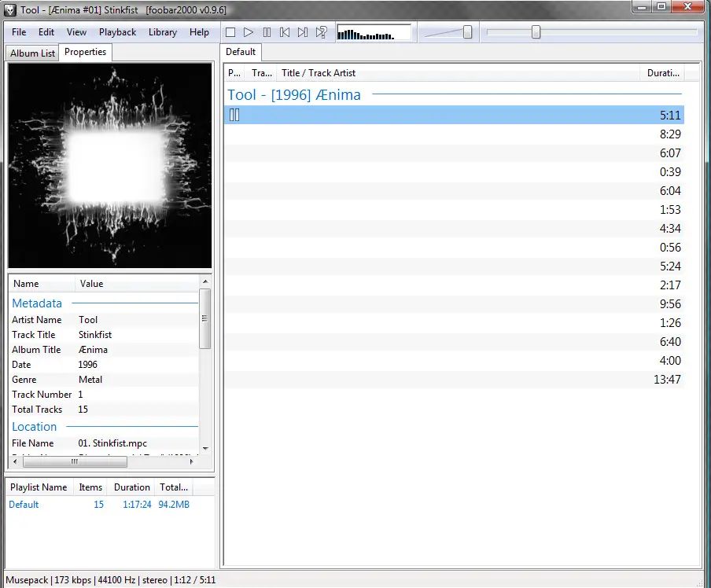
Task: Pause playback using toolbar pause icon
Action: coord(267,32)
